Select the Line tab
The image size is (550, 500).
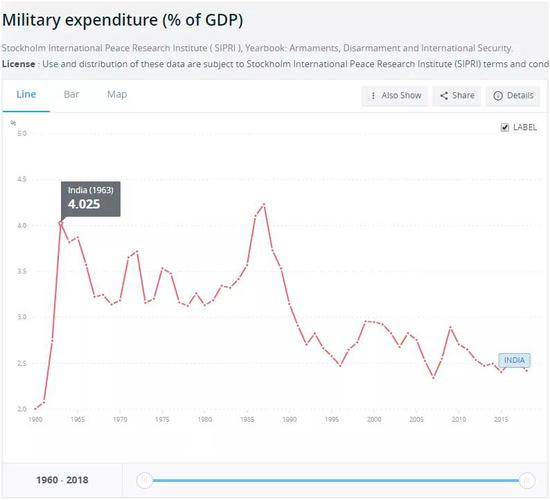point(26,94)
